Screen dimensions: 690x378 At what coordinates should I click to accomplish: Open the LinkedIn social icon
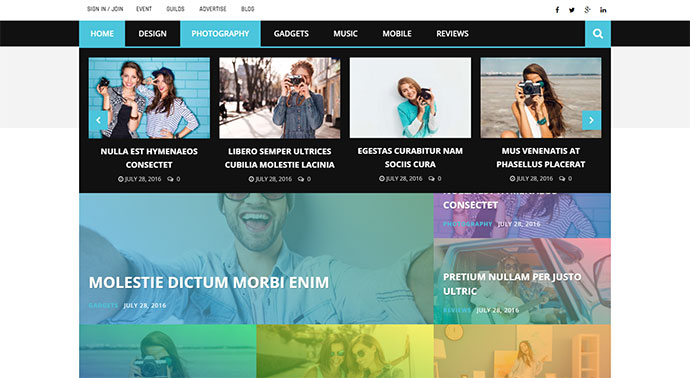pyautogui.click(x=603, y=10)
